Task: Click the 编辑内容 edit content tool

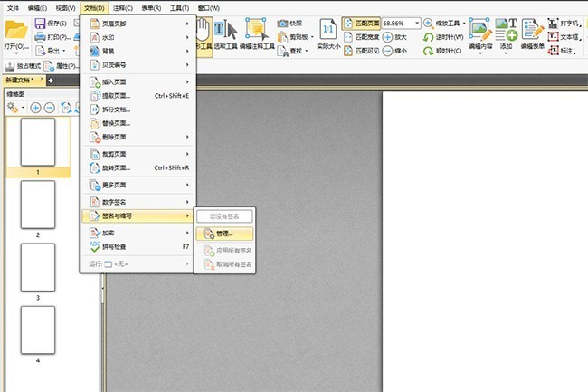Action: pos(480,34)
